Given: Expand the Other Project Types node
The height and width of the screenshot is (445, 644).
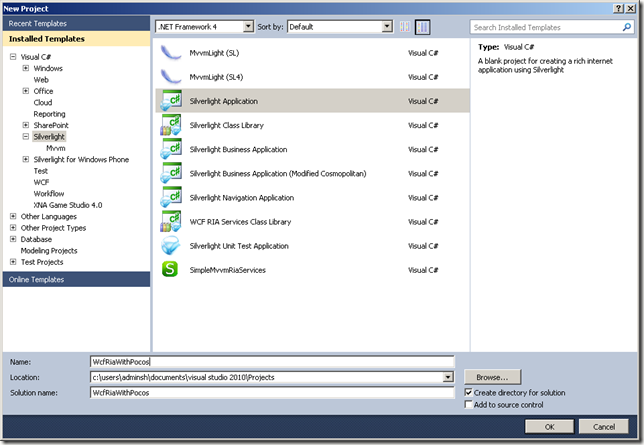Looking at the screenshot, I should pyautogui.click(x=13, y=228).
